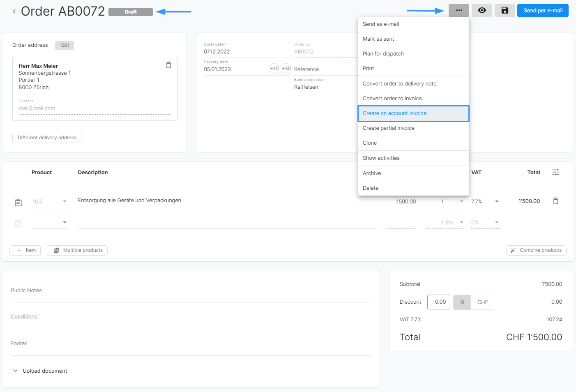The height and width of the screenshot is (392, 576).
Task: Click the grand total CHF 1'500.00
Action: coord(534,337)
